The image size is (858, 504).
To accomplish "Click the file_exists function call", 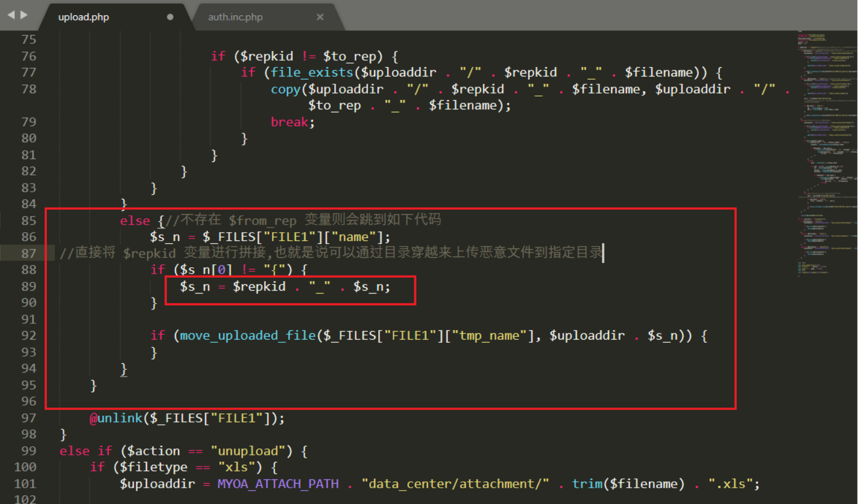I will pos(312,73).
